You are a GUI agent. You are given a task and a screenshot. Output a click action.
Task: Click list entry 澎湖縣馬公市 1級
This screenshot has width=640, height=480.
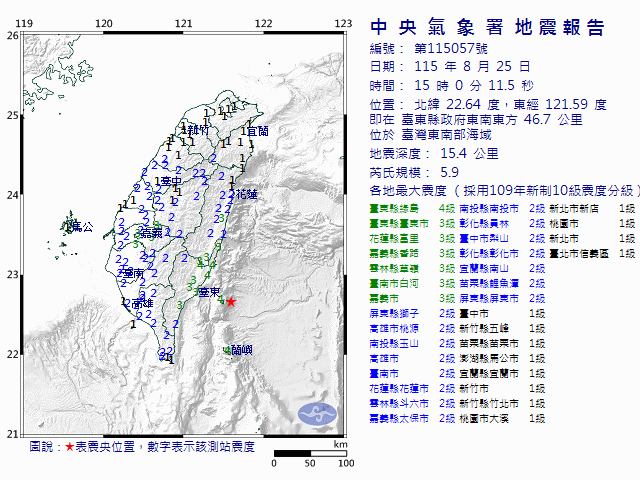pos(502,358)
